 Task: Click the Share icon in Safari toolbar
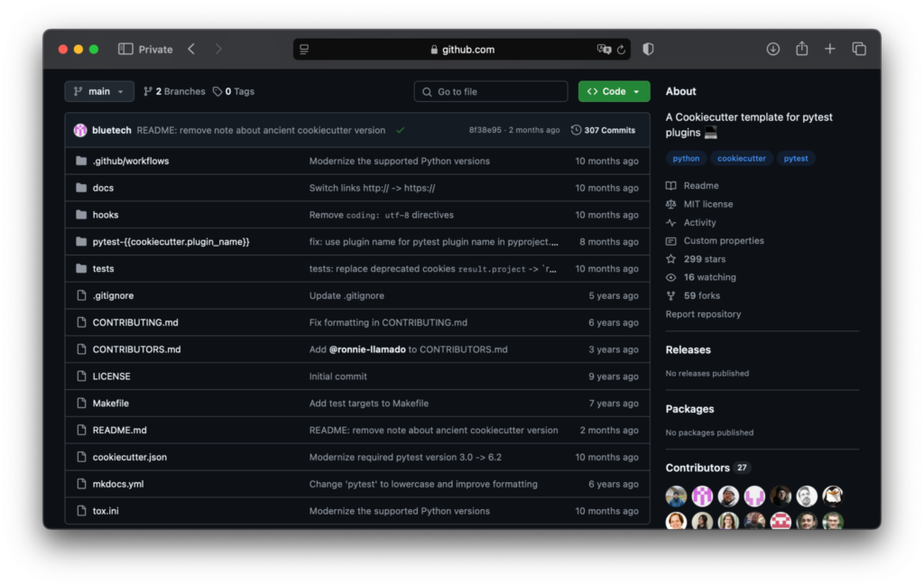(x=801, y=50)
